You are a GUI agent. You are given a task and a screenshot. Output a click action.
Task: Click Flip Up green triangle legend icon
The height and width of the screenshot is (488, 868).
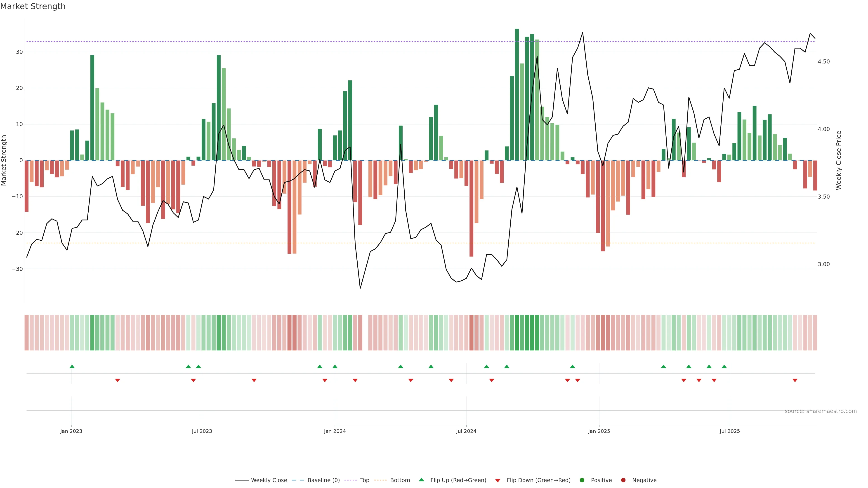(x=421, y=480)
